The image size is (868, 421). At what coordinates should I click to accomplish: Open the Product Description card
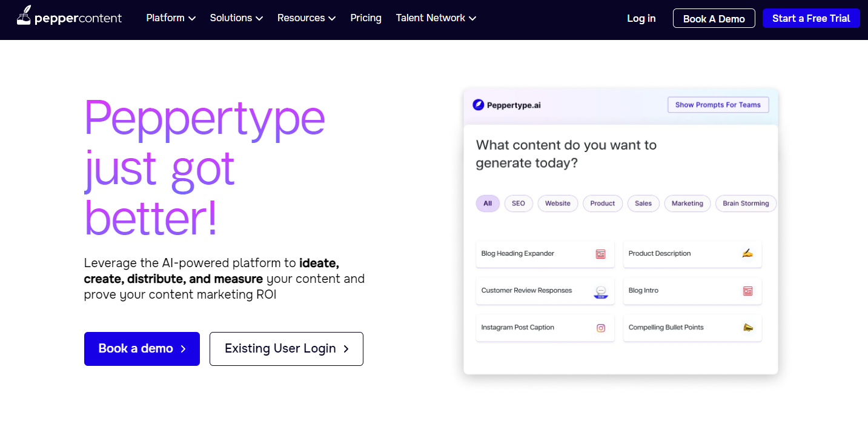692,254
